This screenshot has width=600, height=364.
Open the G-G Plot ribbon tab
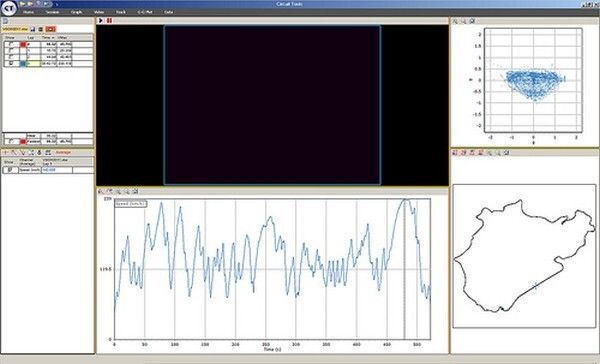coord(145,12)
